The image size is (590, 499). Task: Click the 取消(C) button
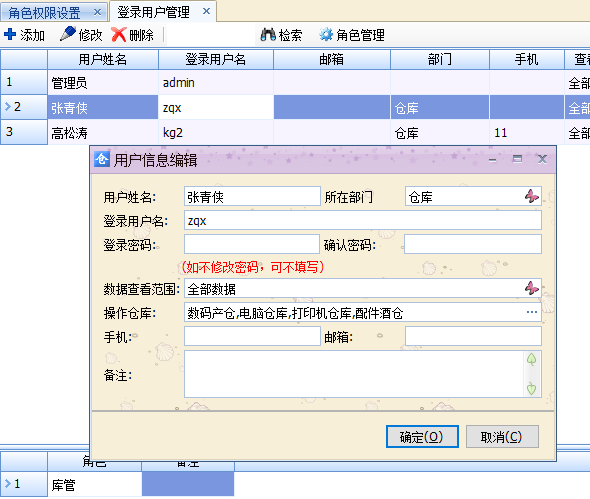[502, 437]
